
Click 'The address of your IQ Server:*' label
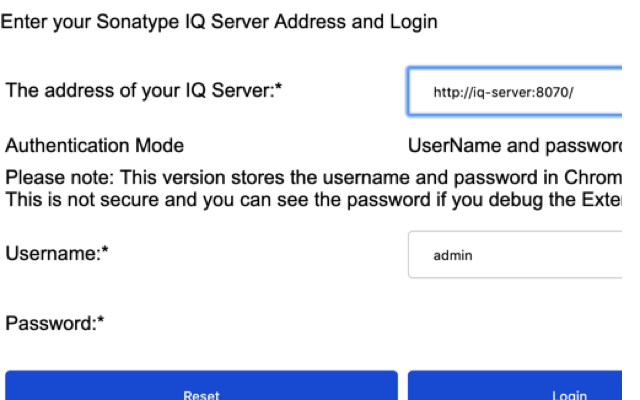tap(144, 90)
